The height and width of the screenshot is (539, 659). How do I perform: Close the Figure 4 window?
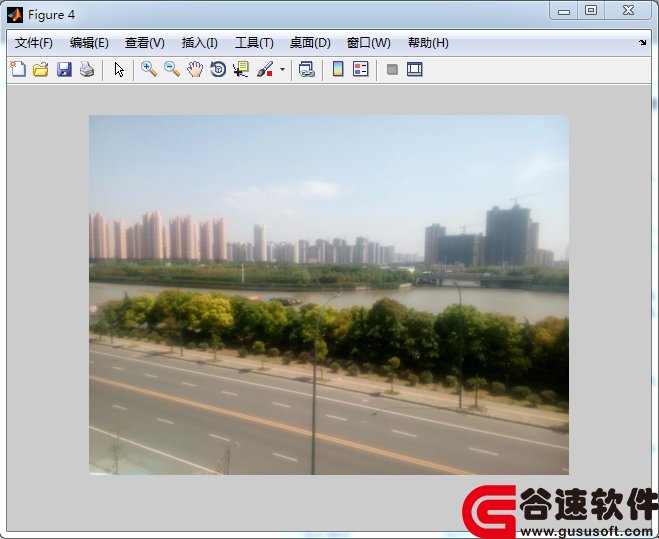(628, 10)
